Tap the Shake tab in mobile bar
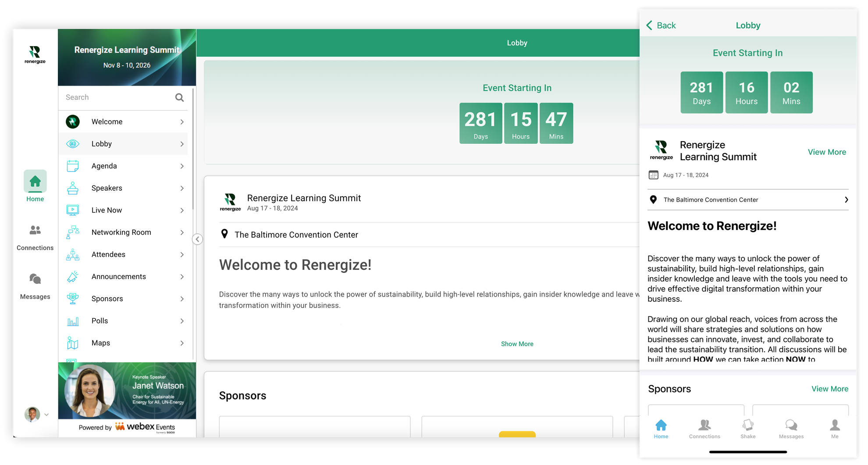The width and height of the screenshot is (868, 465). tap(748, 429)
